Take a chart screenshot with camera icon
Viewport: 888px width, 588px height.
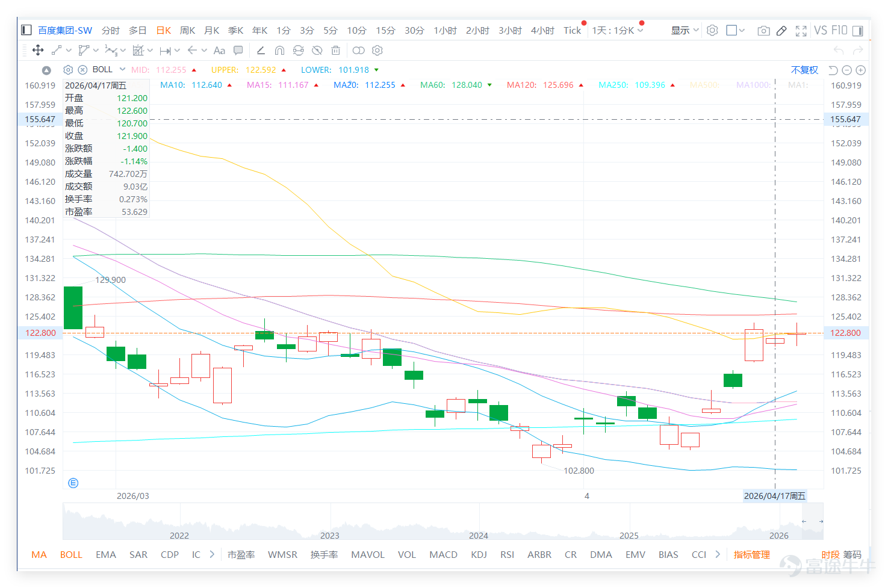(x=763, y=31)
